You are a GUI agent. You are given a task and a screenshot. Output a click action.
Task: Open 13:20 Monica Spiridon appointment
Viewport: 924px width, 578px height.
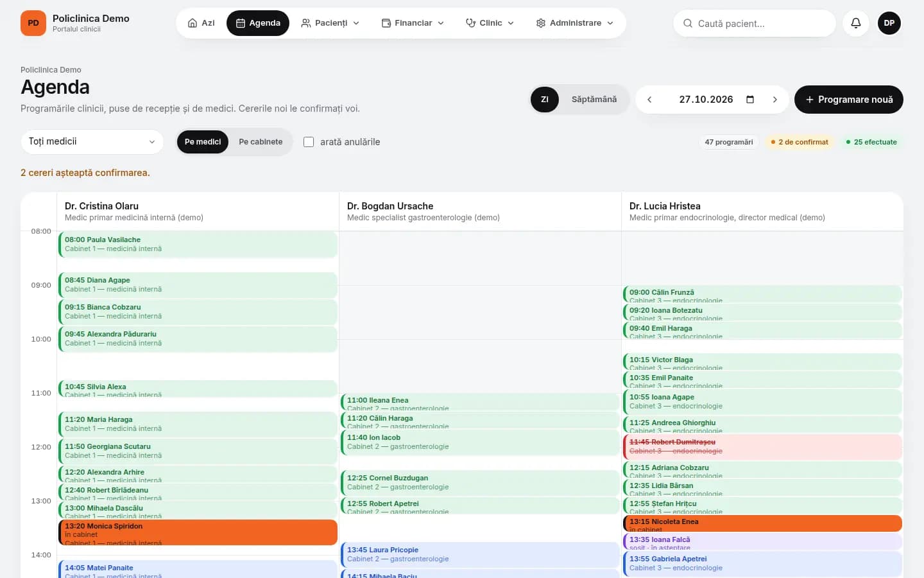point(198,532)
